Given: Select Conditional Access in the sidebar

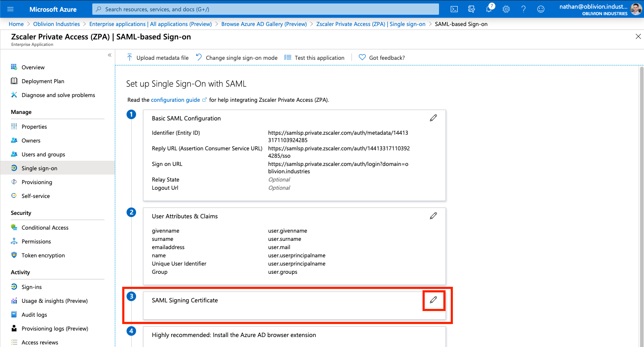Looking at the screenshot, I should (x=45, y=228).
